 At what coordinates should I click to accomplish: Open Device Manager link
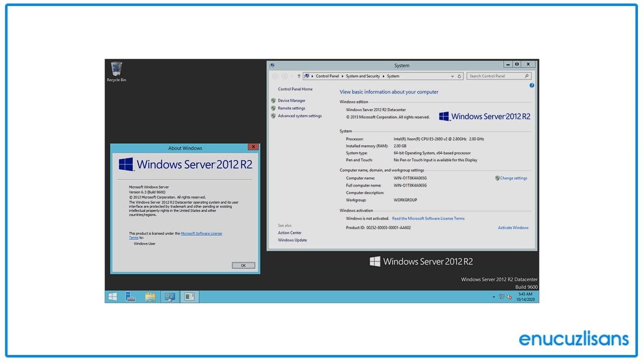pos(292,101)
